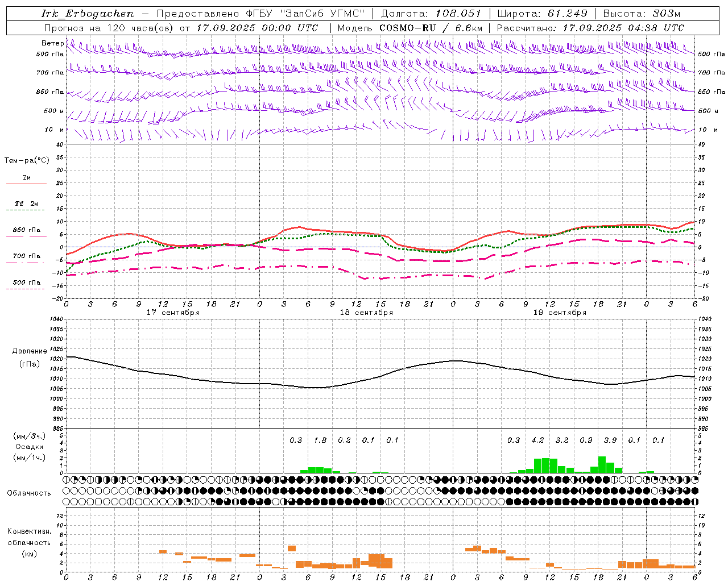The image size is (728, 582).
Task: Click the '3.2' precipitation amount value
Action: click(x=562, y=440)
